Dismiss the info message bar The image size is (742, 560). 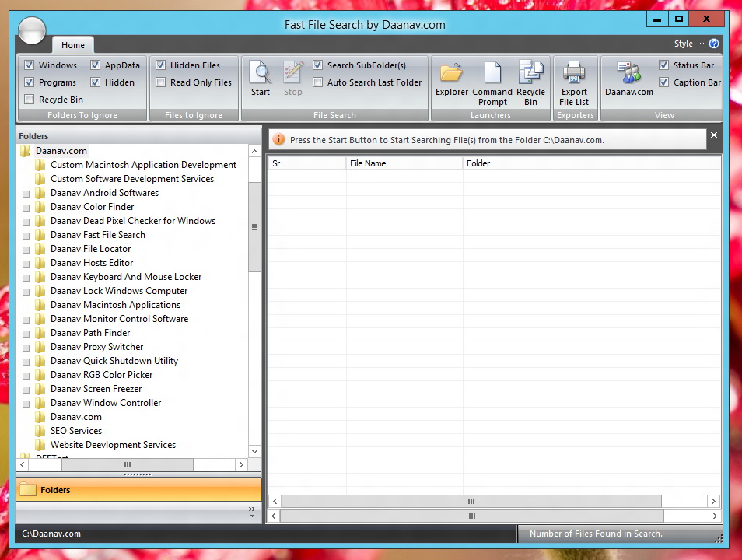[714, 135]
